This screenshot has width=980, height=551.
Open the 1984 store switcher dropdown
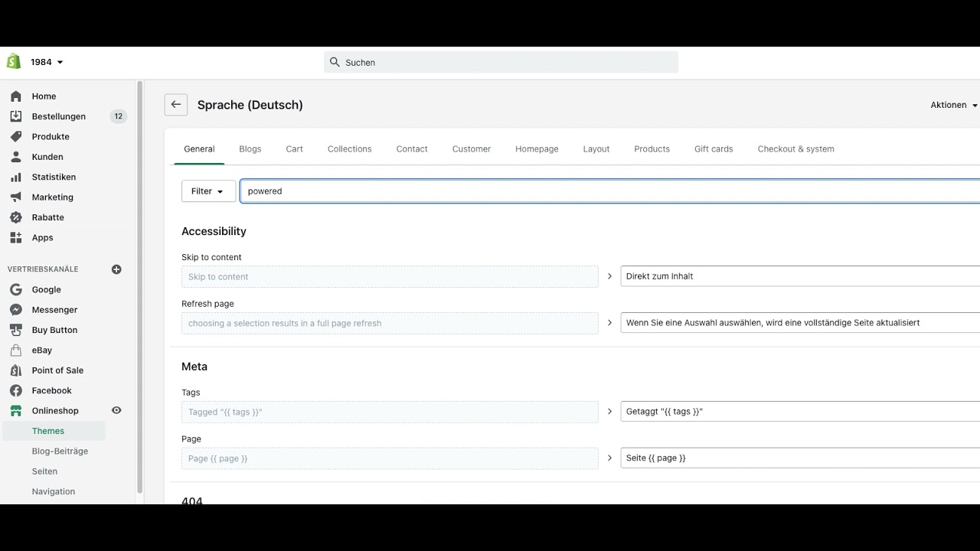[x=47, y=62]
